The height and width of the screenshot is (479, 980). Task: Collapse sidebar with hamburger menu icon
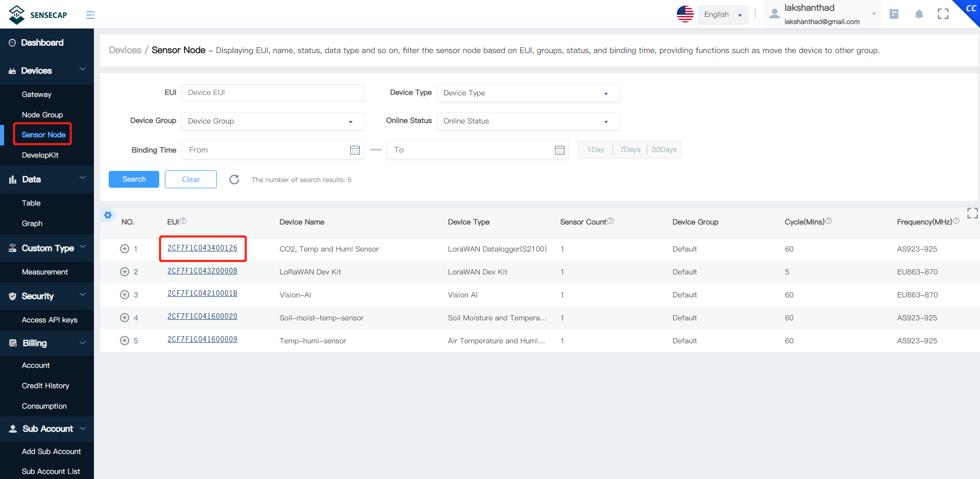coord(90,15)
